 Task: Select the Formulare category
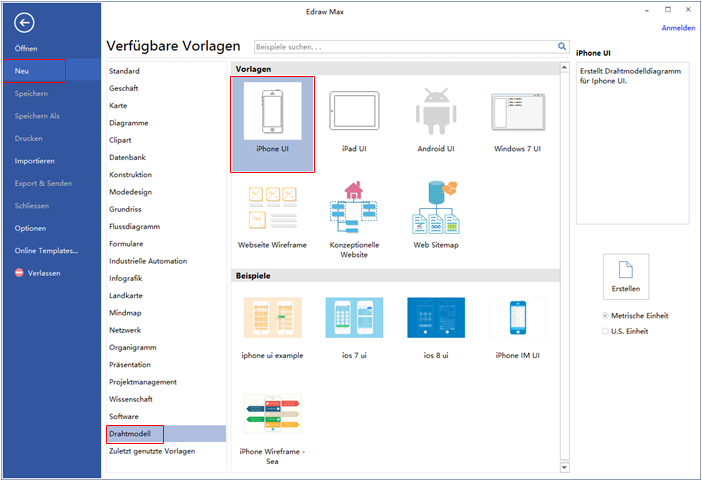point(126,244)
